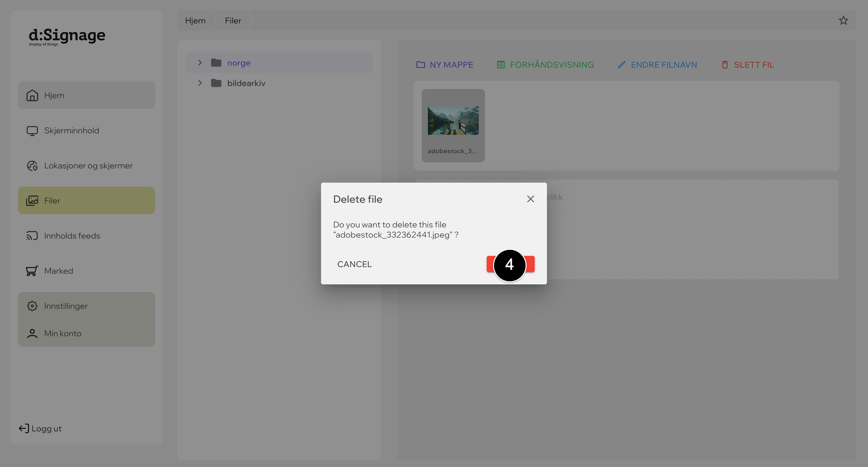Click the bildearkiv folder icon
Screen dimensions: 868x467
click(x=216, y=83)
